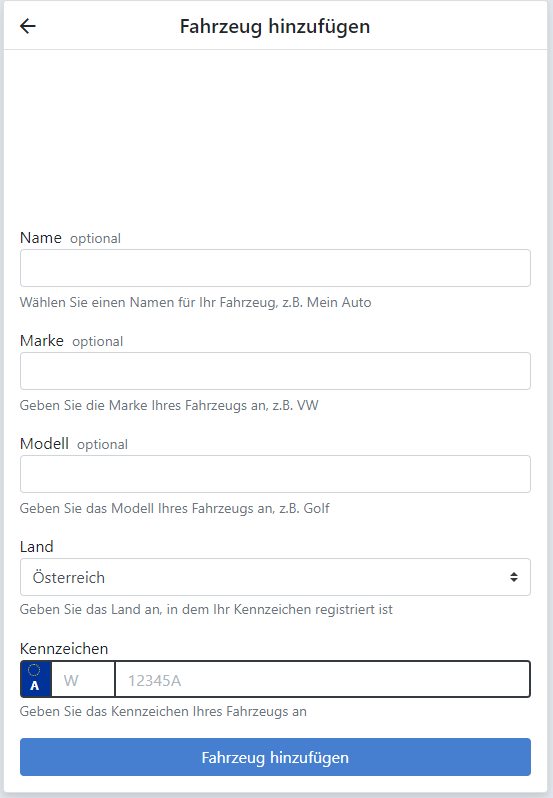The image size is (553, 798).
Task: Click the license plate district field W
Action: pos(83,679)
